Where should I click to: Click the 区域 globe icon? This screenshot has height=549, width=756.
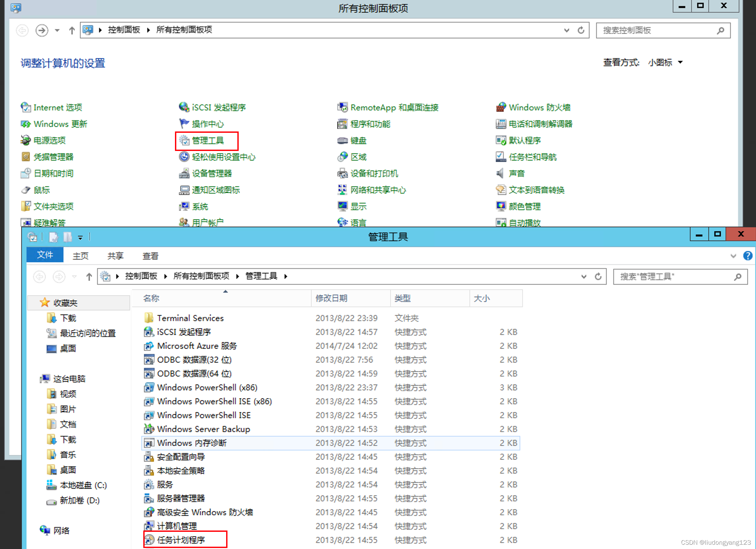coord(342,157)
